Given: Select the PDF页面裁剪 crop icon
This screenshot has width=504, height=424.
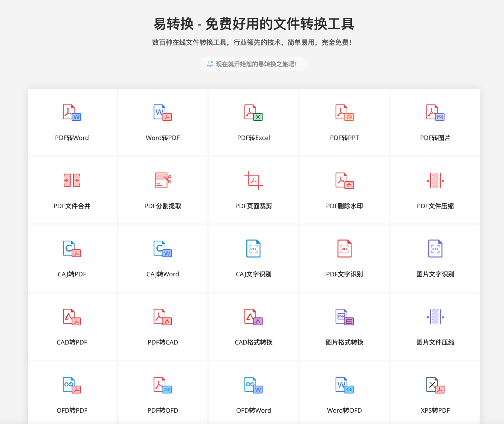Looking at the screenshot, I should pyautogui.click(x=254, y=180).
